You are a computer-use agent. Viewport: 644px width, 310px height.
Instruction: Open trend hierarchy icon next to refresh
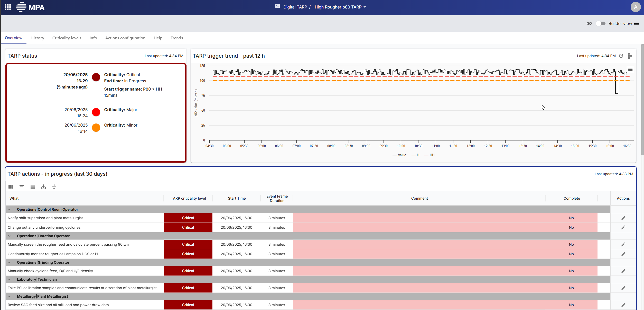click(x=630, y=56)
